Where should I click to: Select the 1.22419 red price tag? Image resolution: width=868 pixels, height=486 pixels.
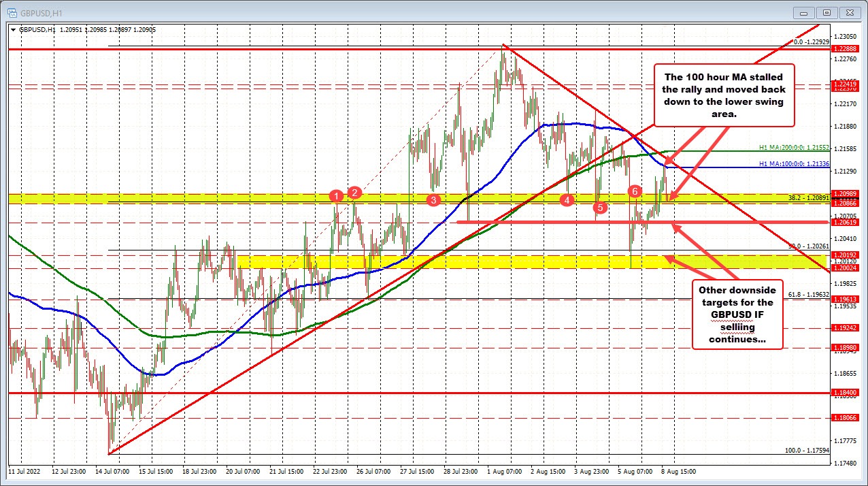[846, 84]
